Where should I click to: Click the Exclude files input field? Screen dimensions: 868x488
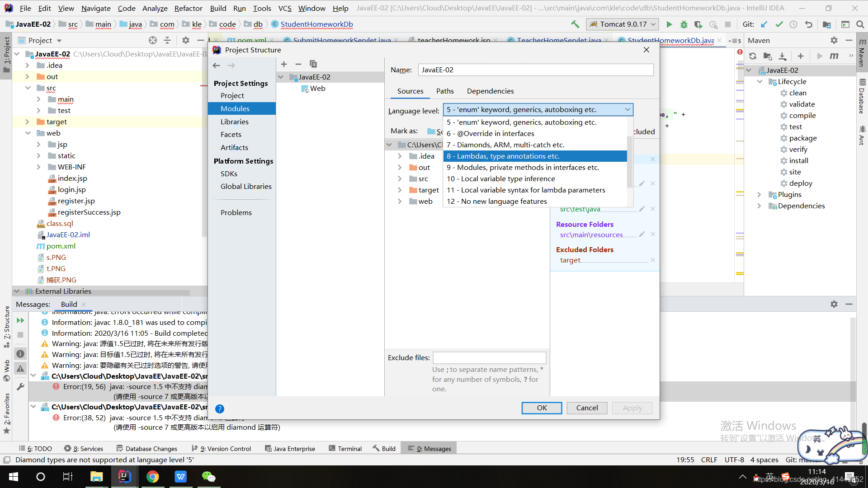[489, 358]
